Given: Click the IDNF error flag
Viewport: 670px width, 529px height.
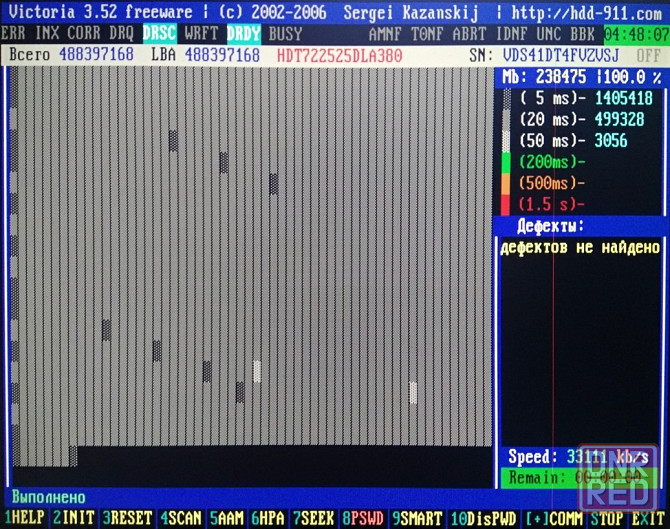Looking at the screenshot, I should (x=511, y=33).
